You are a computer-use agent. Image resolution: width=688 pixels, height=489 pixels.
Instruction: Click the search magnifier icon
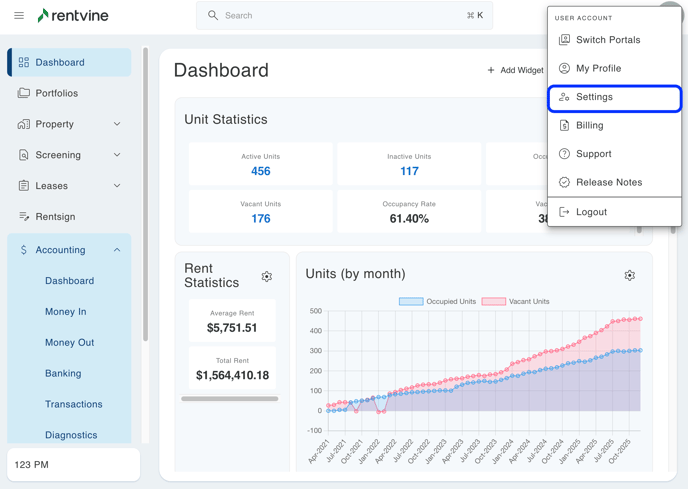213,16
